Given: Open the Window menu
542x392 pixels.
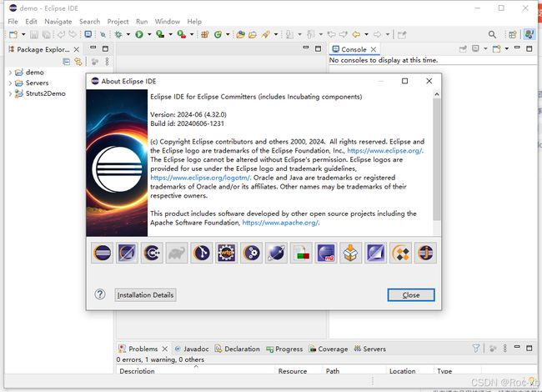Looking at the screenshot, I should [x=168, y=22].
